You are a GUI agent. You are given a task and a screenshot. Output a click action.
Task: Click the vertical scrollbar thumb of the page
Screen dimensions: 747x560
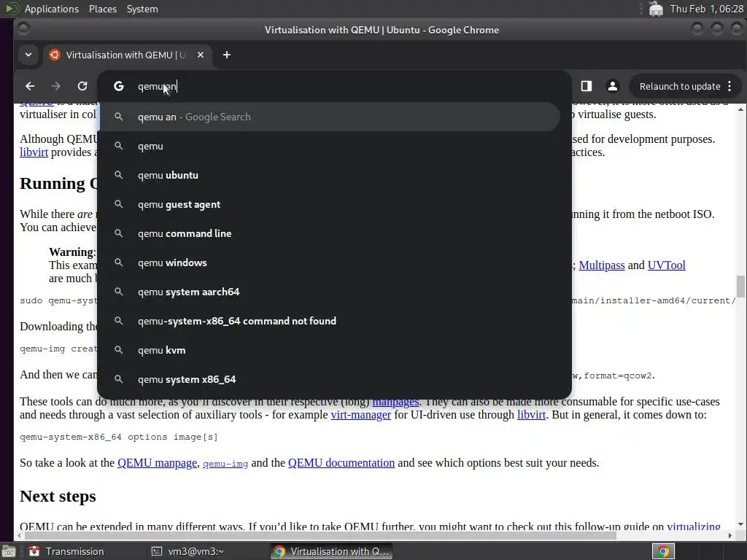point(741,286)
